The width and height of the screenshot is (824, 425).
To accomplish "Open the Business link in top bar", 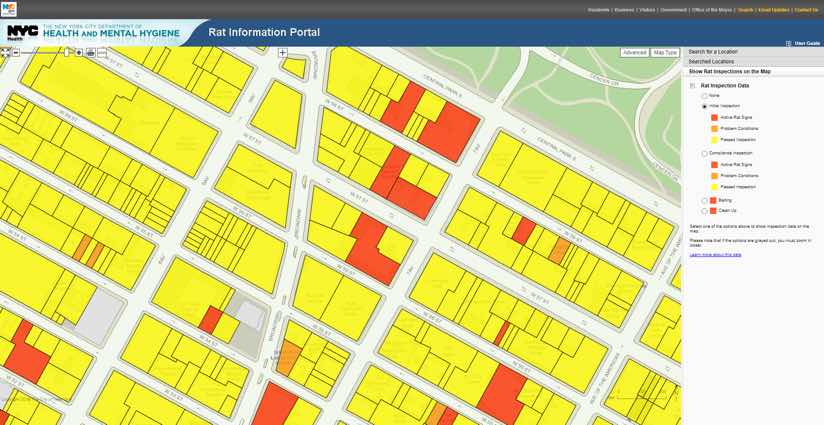I will point(624,10).
